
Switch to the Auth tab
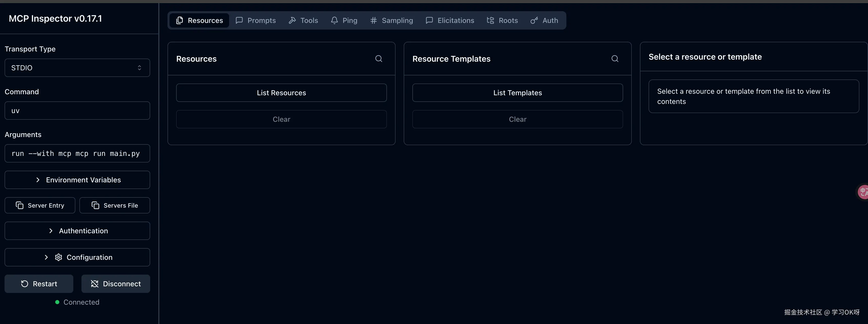point(544,21)
